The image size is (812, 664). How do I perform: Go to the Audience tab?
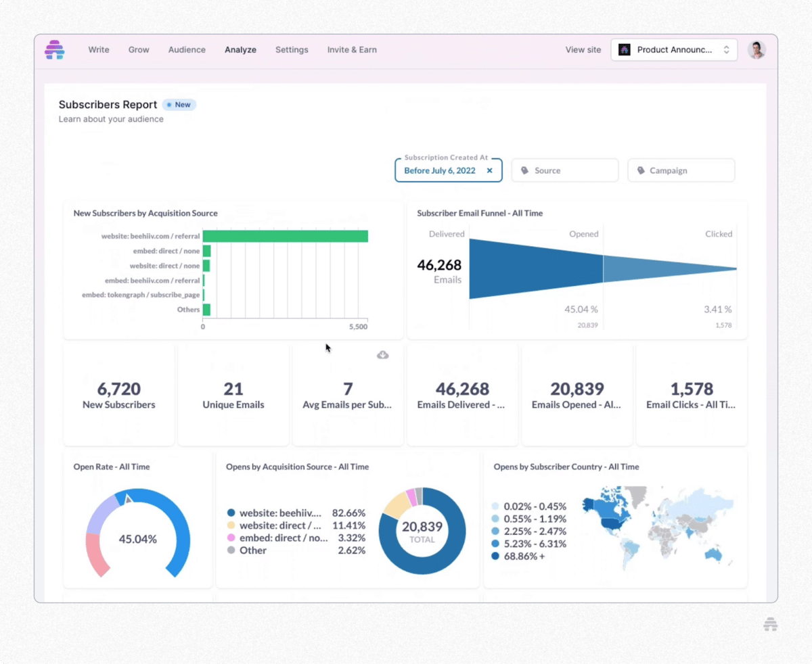tap(187, 50)
